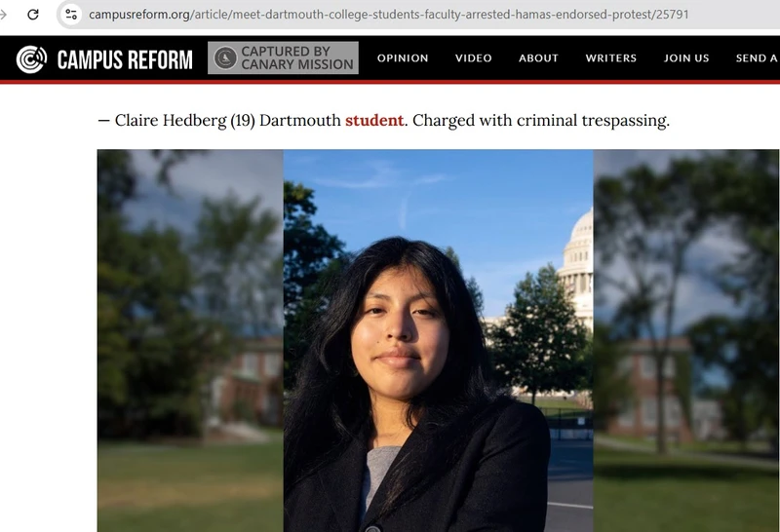Open the ABOUT page
Image resolution: width=780 pixels, height=532 pixels.
(x=538, y=58)
